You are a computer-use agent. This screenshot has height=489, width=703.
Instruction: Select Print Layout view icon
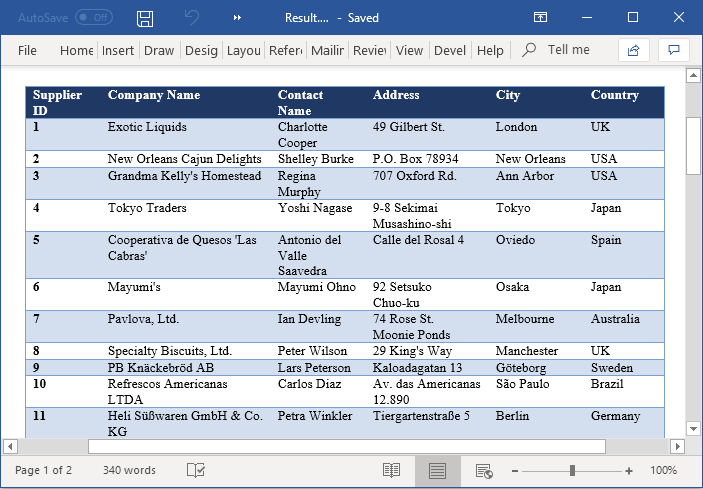click(x=437, y=470)
